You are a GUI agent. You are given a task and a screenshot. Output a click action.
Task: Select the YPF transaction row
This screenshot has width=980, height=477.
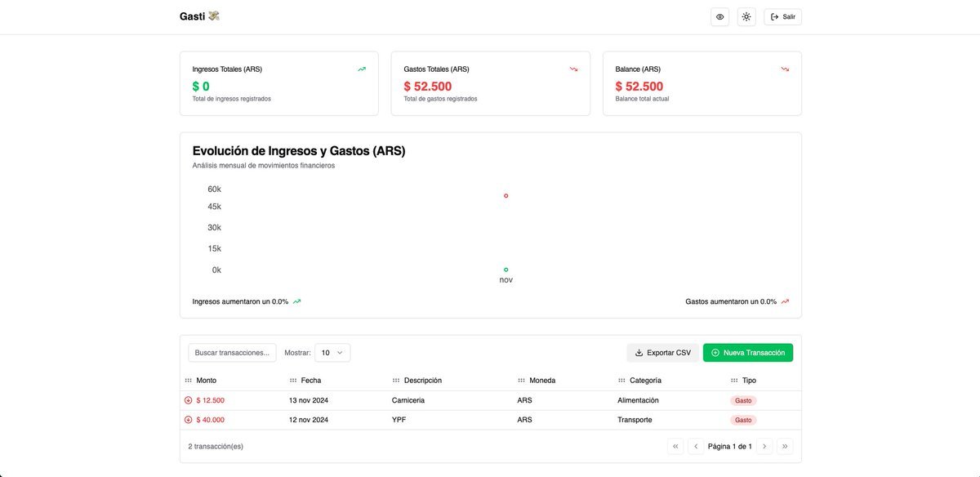click(x=399, y=420)
